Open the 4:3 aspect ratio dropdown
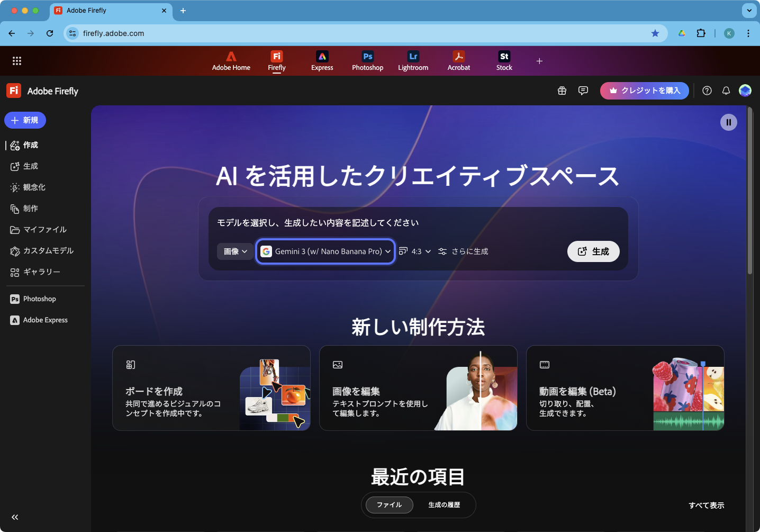The image size is (760, 532). click(415, 251)
